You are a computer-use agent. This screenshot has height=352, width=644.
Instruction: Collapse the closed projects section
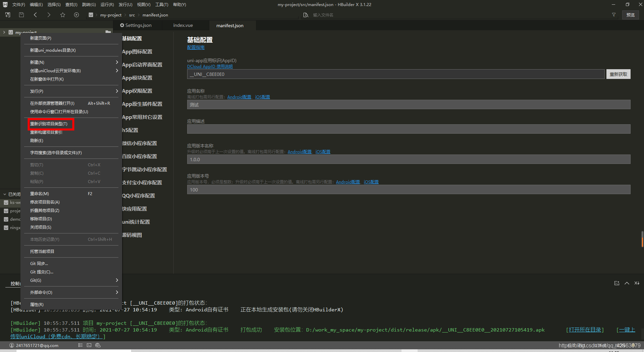(x=5, y=194)
